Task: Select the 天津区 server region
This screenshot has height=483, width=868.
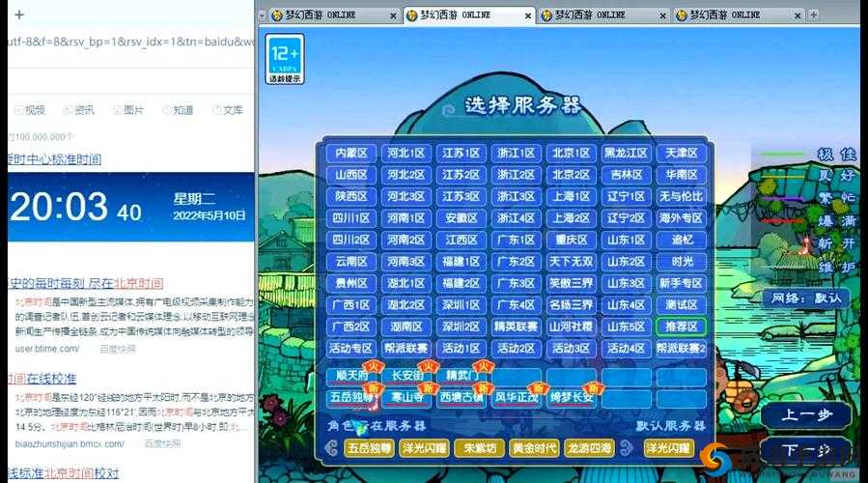Action: [681, 153]
